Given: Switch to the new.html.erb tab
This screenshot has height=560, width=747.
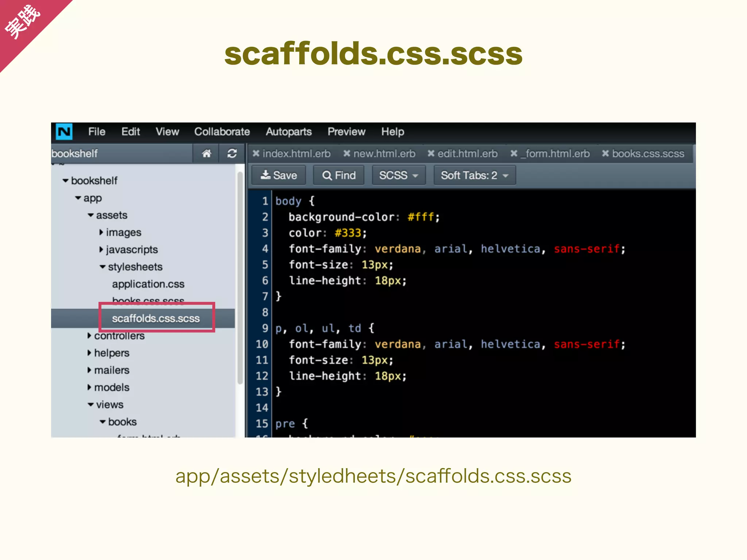Looking at the screenshot, I should pos(384,153).
